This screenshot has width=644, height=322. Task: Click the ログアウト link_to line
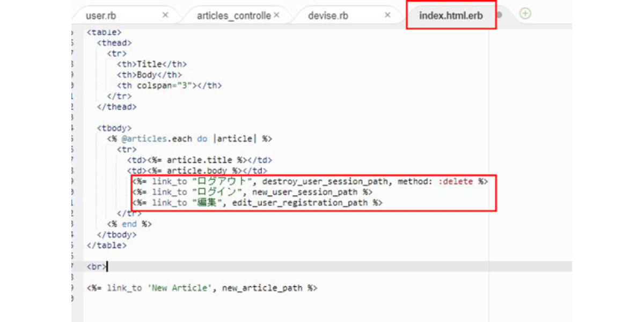tap(311, 181)
